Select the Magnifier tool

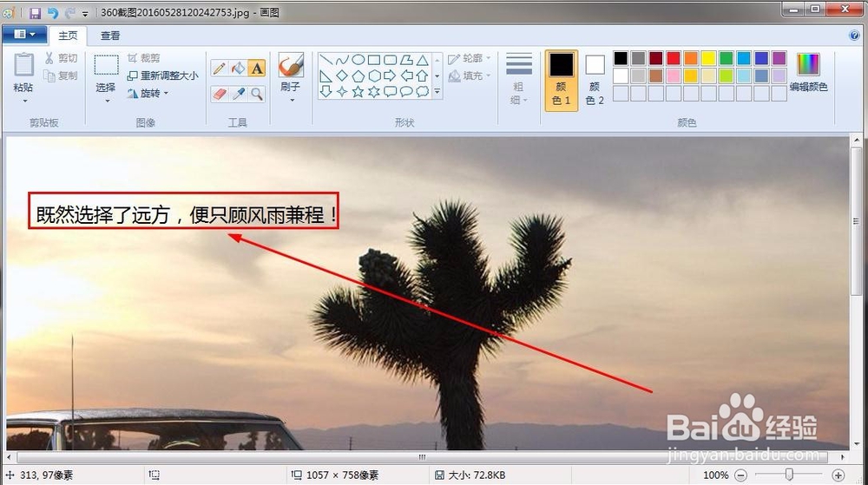click(257, 94)
